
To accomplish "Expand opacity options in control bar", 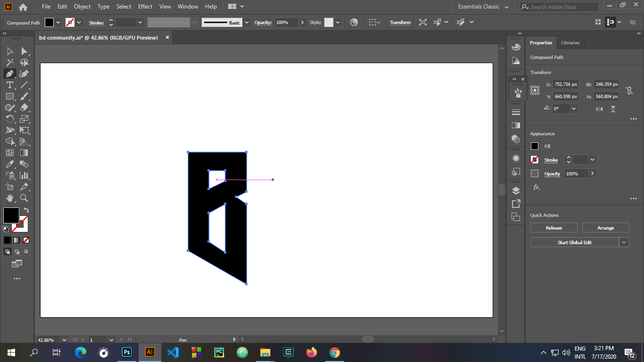I will (x=303, y=22).
